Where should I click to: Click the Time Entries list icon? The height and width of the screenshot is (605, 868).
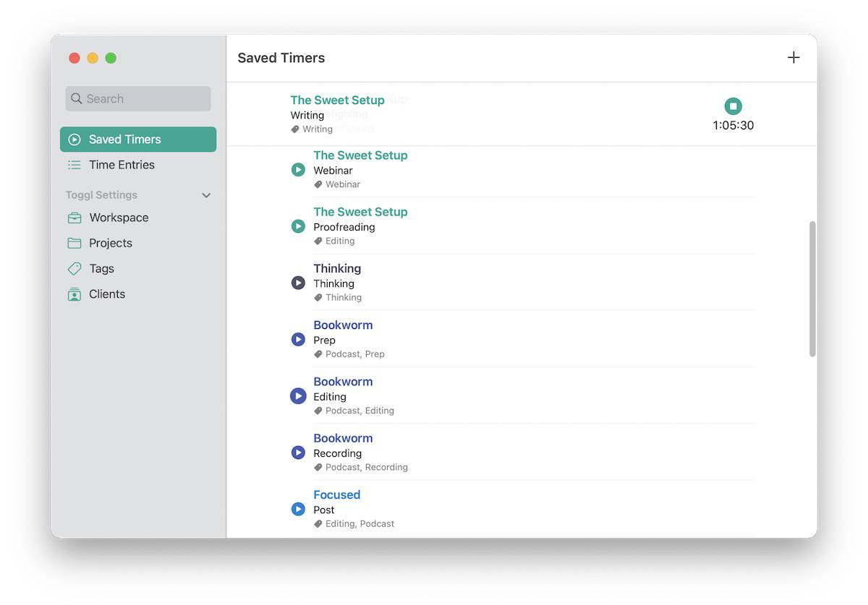point(74,165)
